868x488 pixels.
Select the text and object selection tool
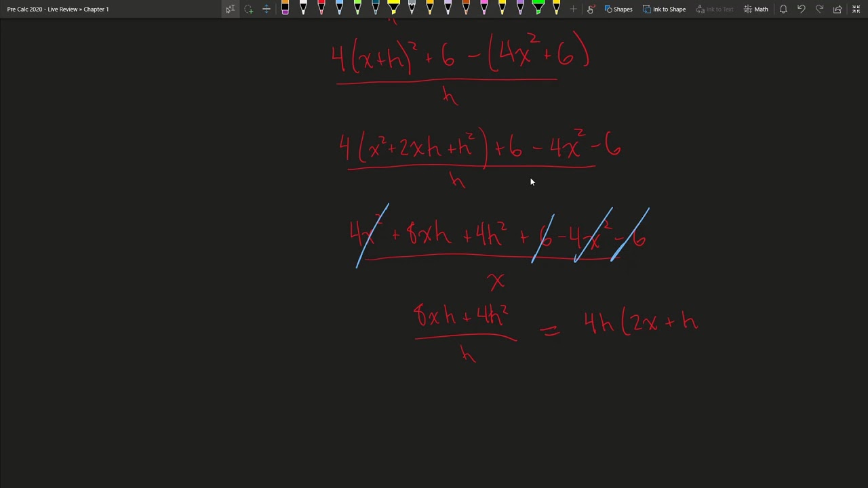[231, 9]
